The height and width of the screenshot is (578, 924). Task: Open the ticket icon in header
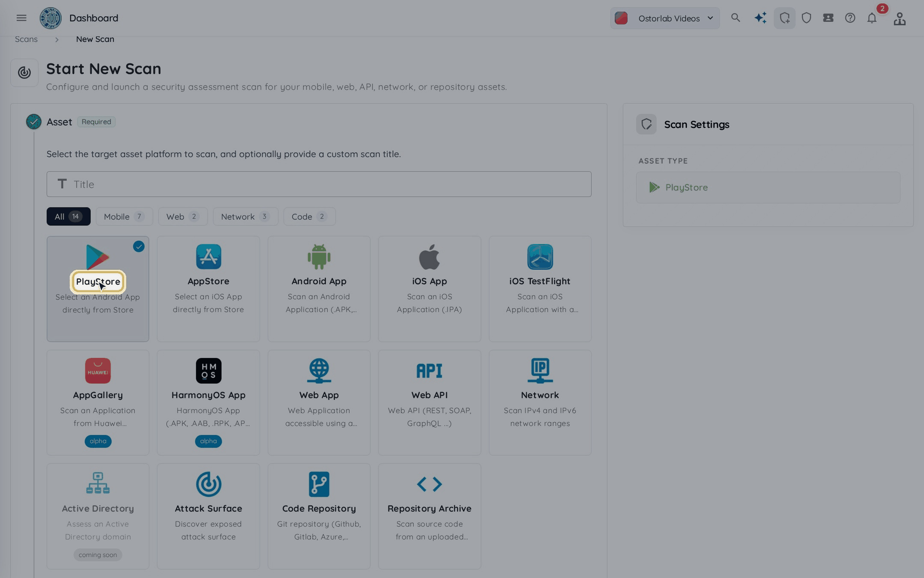[828, 18]
